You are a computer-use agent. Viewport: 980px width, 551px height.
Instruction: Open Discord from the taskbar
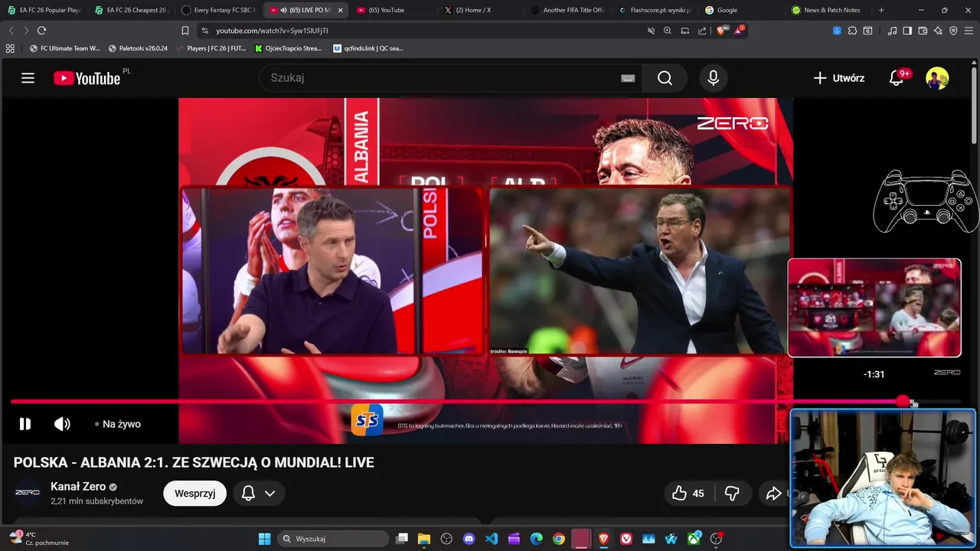469,539
